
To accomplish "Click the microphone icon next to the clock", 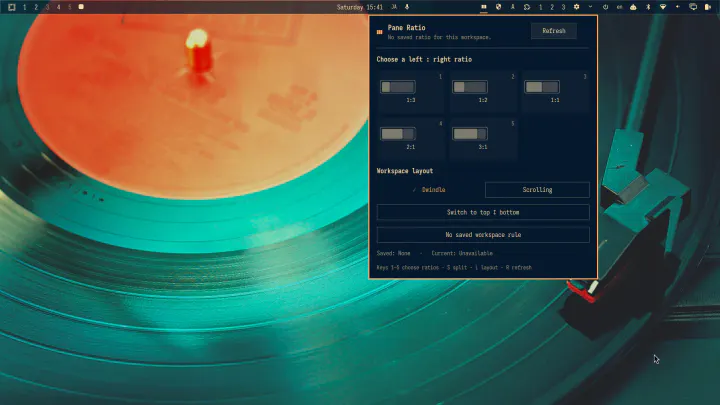I will (407, 7).
